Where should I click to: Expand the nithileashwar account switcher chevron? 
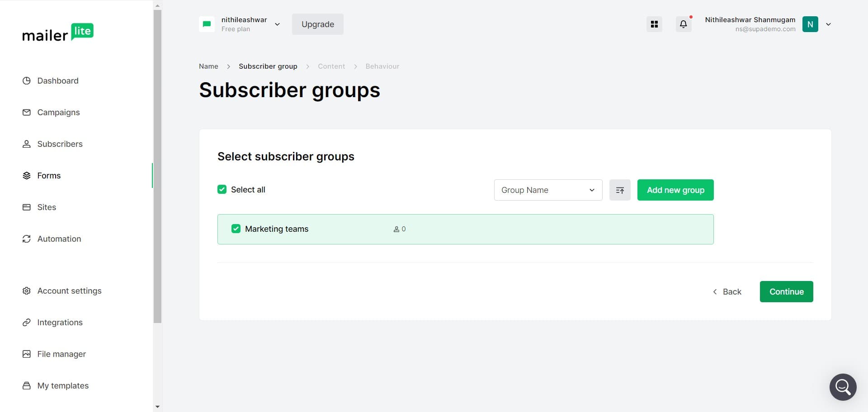click(x=277, y=24)
